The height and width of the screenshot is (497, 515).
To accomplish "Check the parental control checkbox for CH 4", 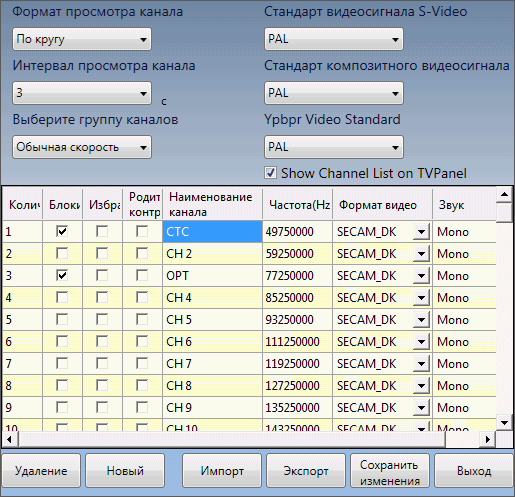I will (x=142, y=297).
